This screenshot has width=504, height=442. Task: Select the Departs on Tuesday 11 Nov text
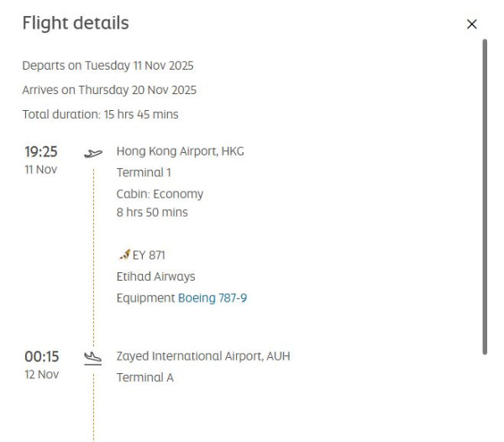click(x=108, y=66)
